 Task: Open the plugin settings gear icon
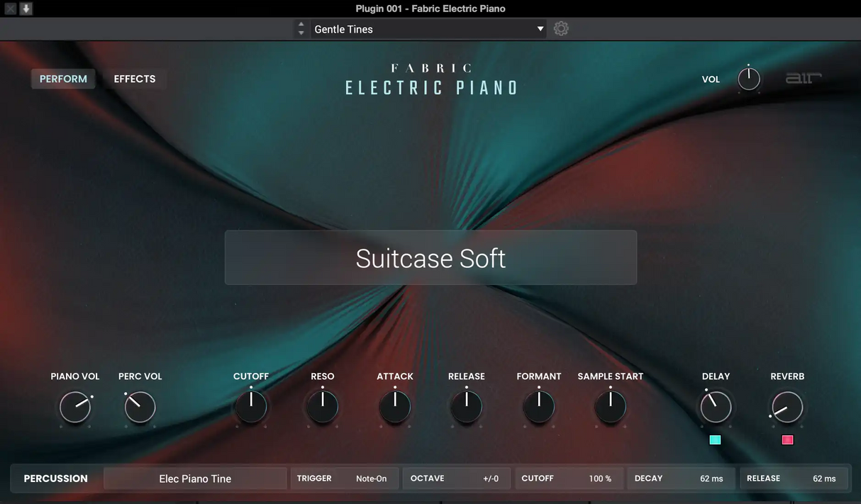560,28
